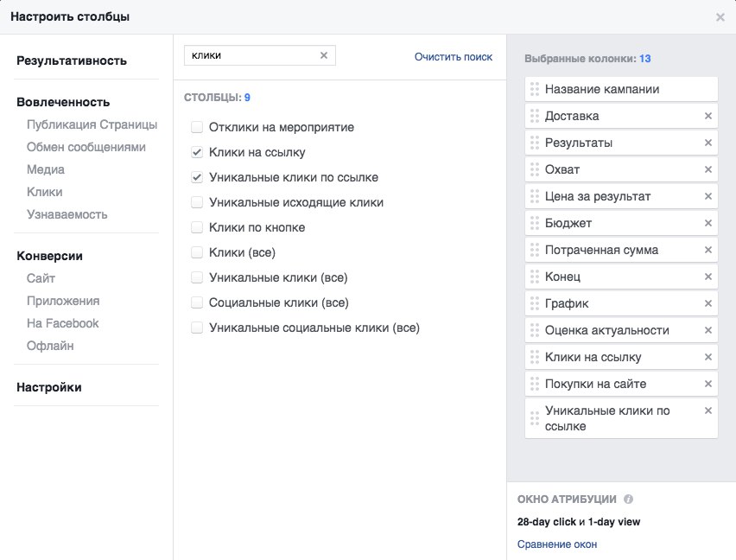This screenshot has height=560, width=736.
Task: Open the Настройки section
Action: pos(49,387)
